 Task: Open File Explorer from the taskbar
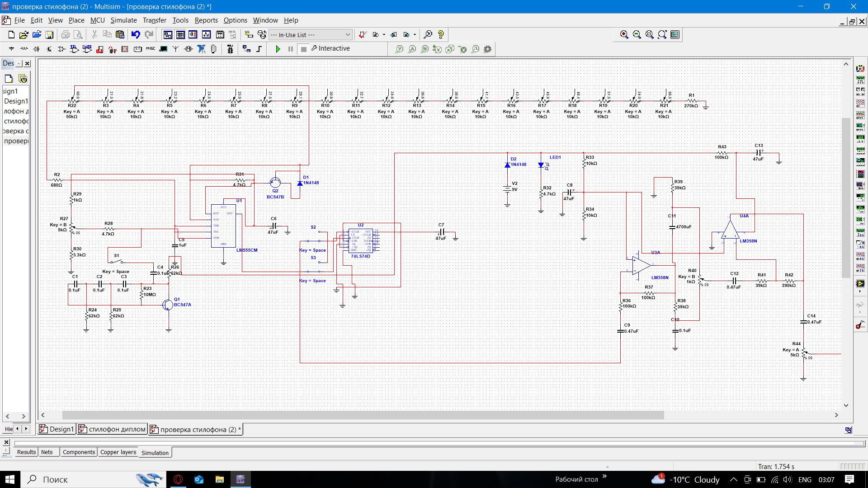click(x=219, y=479)
